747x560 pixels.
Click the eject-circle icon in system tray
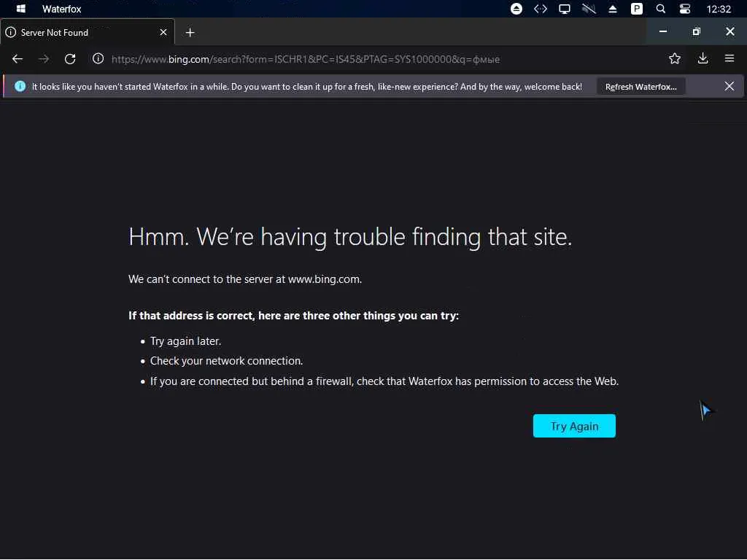coord(516,9)
